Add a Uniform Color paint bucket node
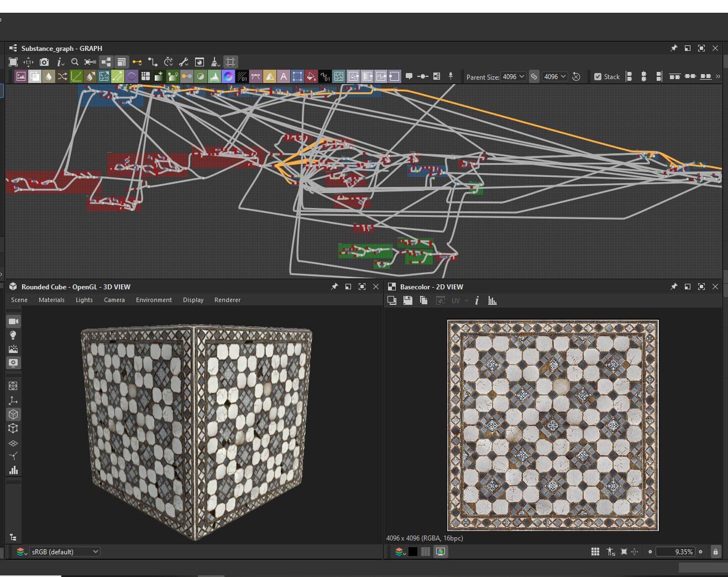 pos(311,76)
